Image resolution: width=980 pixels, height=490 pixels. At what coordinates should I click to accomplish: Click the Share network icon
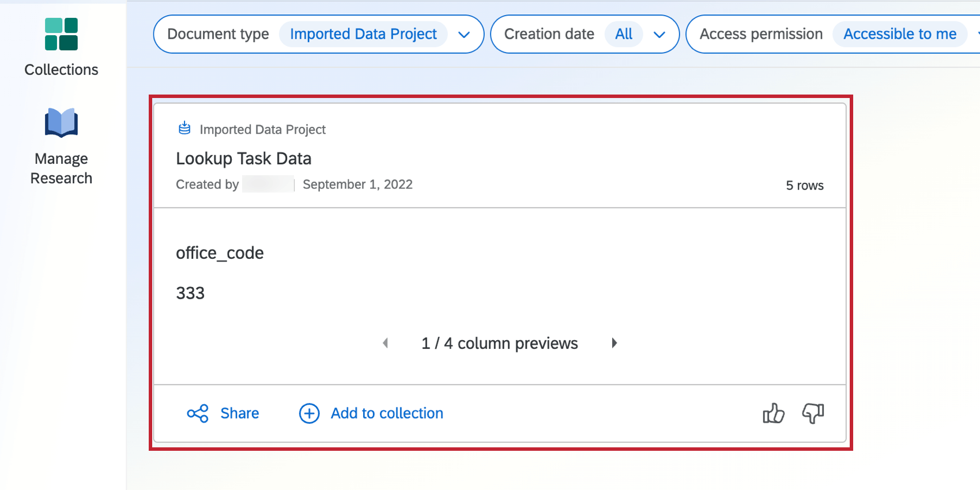click(197, 413)
